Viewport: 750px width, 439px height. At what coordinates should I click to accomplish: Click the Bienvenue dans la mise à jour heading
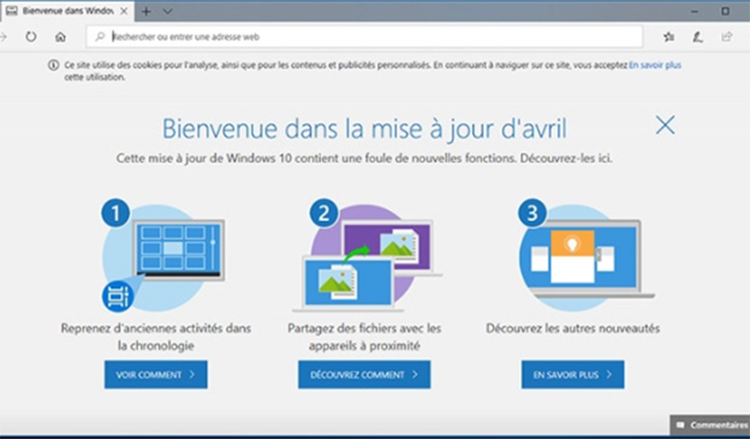point(364,129)
